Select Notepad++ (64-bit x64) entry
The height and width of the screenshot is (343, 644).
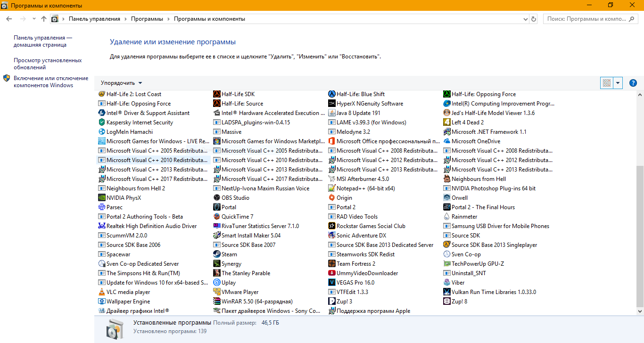click(362, 188)
